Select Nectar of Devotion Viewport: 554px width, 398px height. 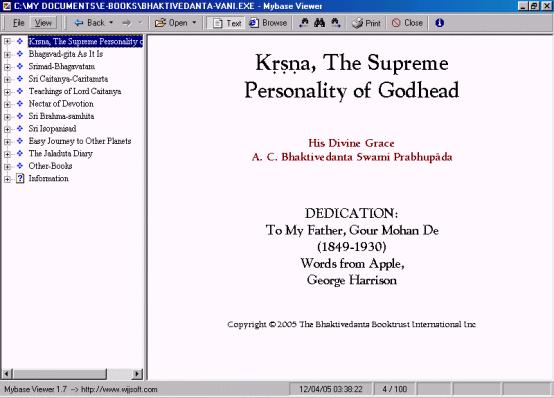pyautogui.click(x=61, y=104)
